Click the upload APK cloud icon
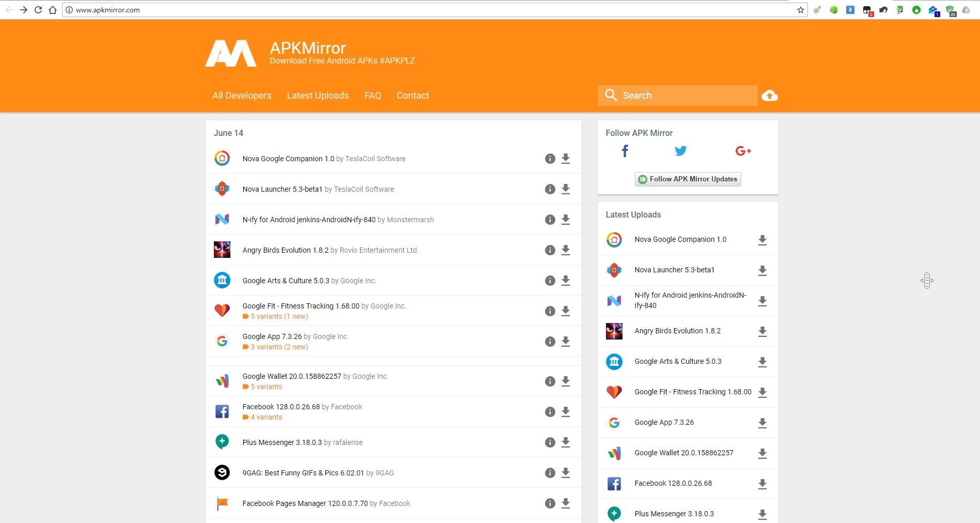980x523 pixels. pos(769,96)
